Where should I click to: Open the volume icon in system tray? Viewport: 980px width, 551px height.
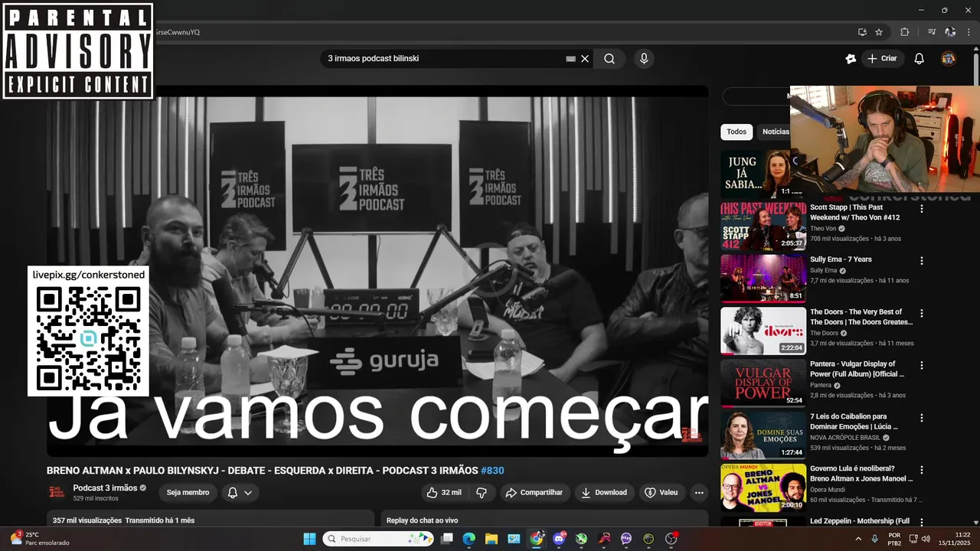point(925,539)
